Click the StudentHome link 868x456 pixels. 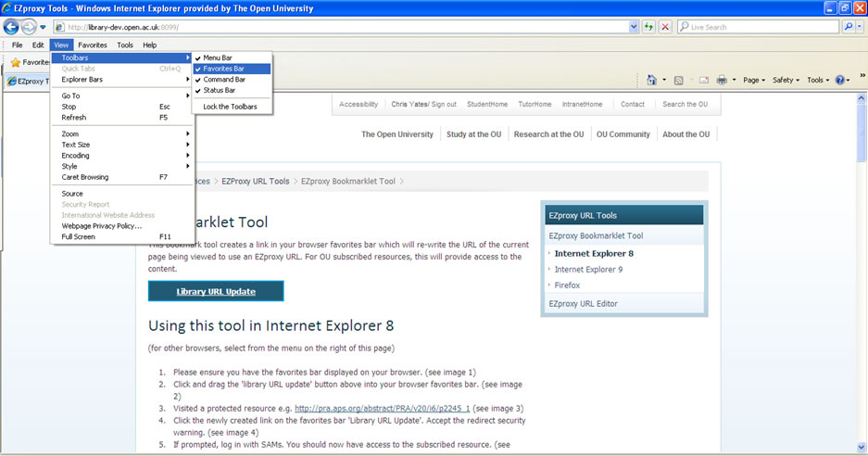pyautogui.click(x=487, y=104)
